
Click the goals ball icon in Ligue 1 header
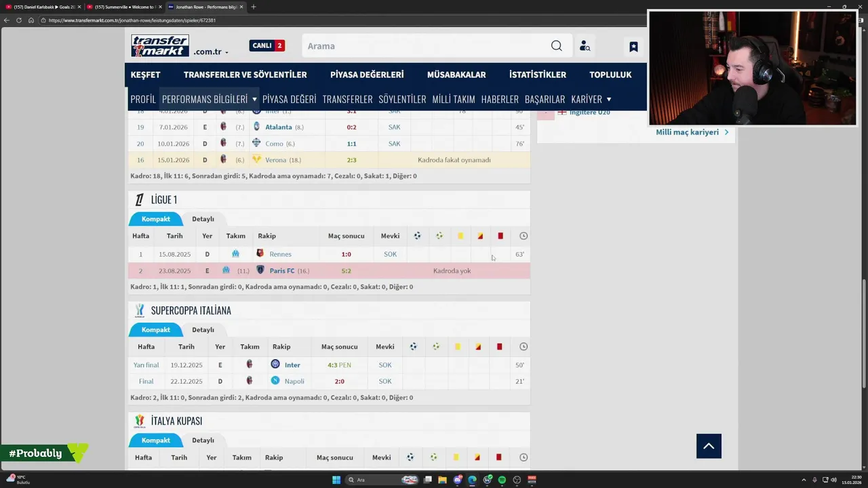click(417, 236)
